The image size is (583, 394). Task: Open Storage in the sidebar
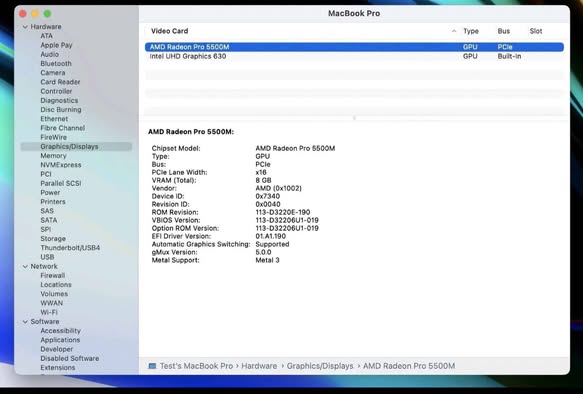(x=53, y=239)
